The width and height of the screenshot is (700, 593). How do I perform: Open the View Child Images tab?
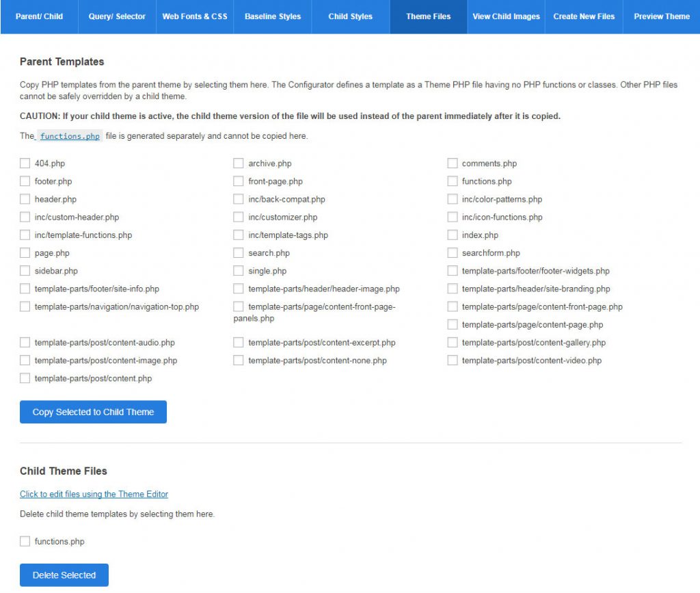tap(507, 16)
